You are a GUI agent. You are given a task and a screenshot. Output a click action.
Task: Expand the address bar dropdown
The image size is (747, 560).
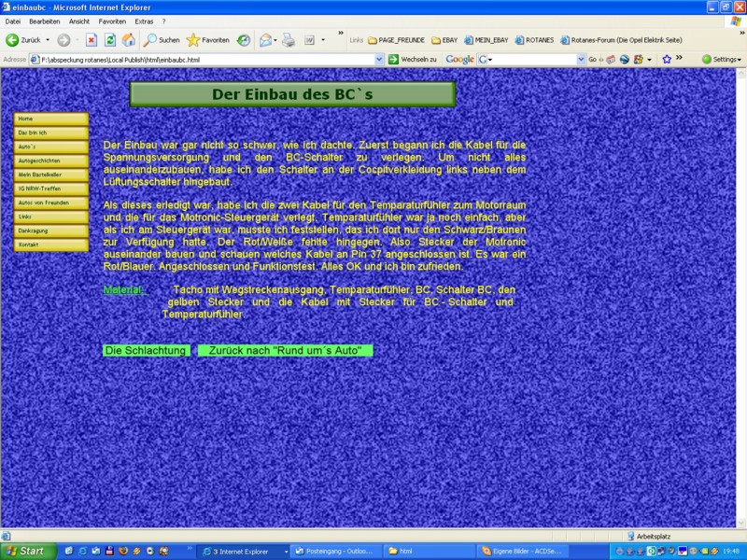pos(379,59)
